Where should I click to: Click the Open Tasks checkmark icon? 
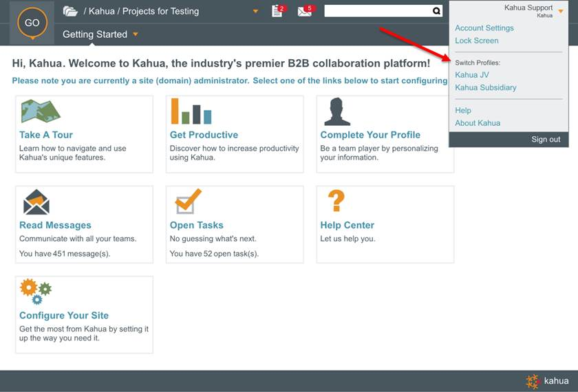(x=187, y=202)
